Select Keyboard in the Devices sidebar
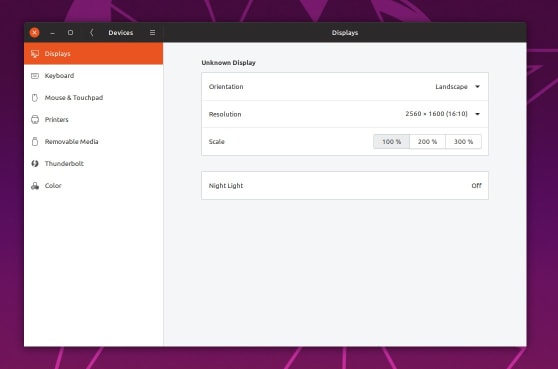 coord(94,76)
